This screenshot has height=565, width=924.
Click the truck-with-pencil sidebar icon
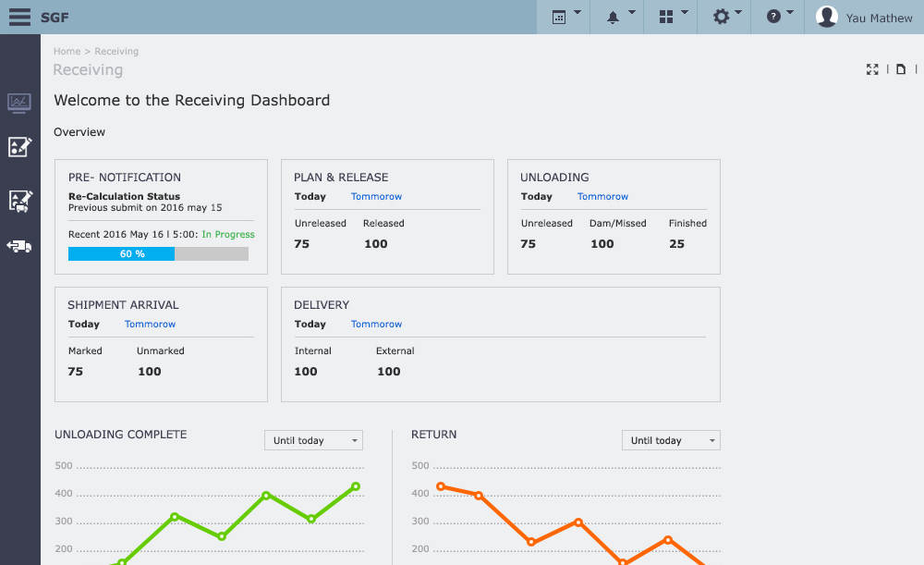pos(19,201)
